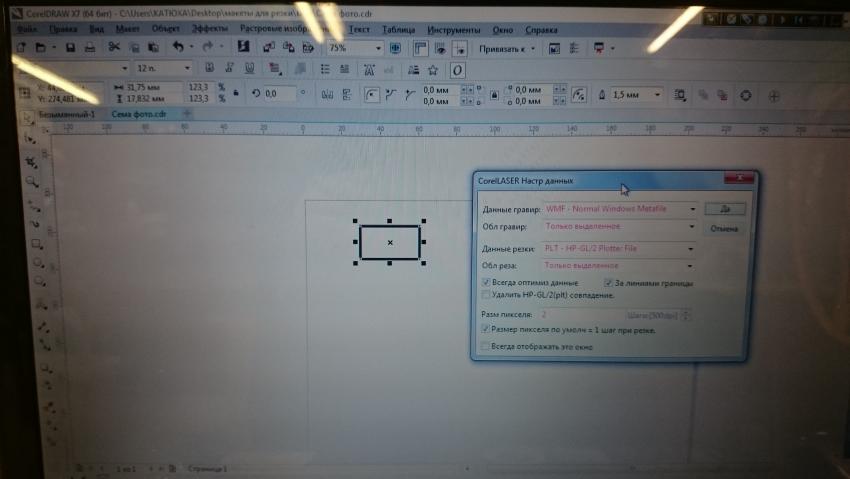Select the Rectangle tool in toolbox
This screenshot has height=479, width=850.
[36, 244]
